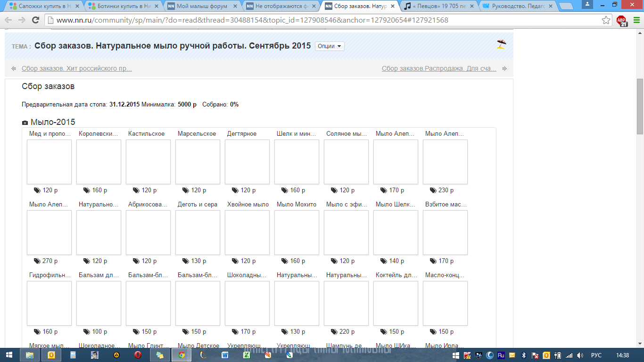Open the Chrome user profile button
Screen dimensions: 644x362
pos(587,4)
